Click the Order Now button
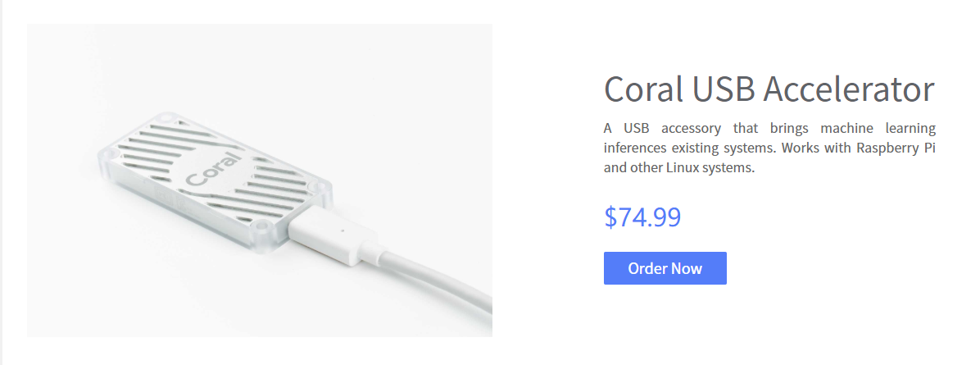The height and width of the screenshot is (365, 980). point(665,268)
